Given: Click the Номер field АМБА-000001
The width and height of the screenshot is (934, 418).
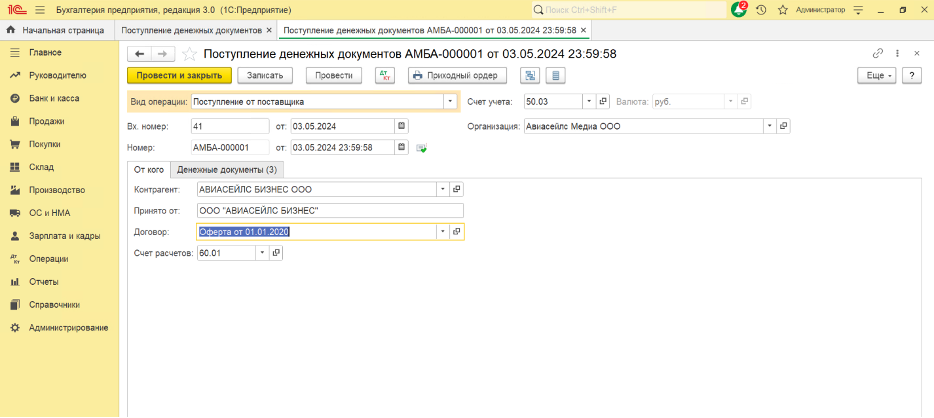Looking at the screenshot, I should (x=230, y=148).
